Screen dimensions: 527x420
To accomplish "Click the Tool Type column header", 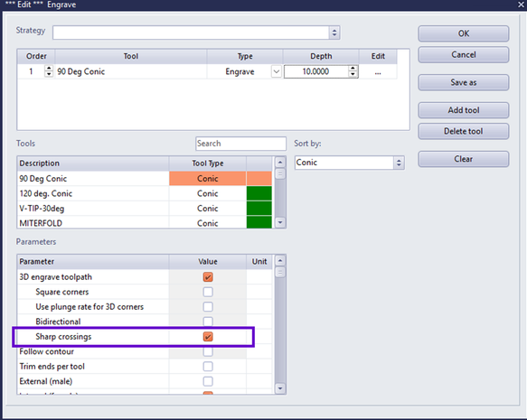I will pyautogui.click(x=207, y=163).
